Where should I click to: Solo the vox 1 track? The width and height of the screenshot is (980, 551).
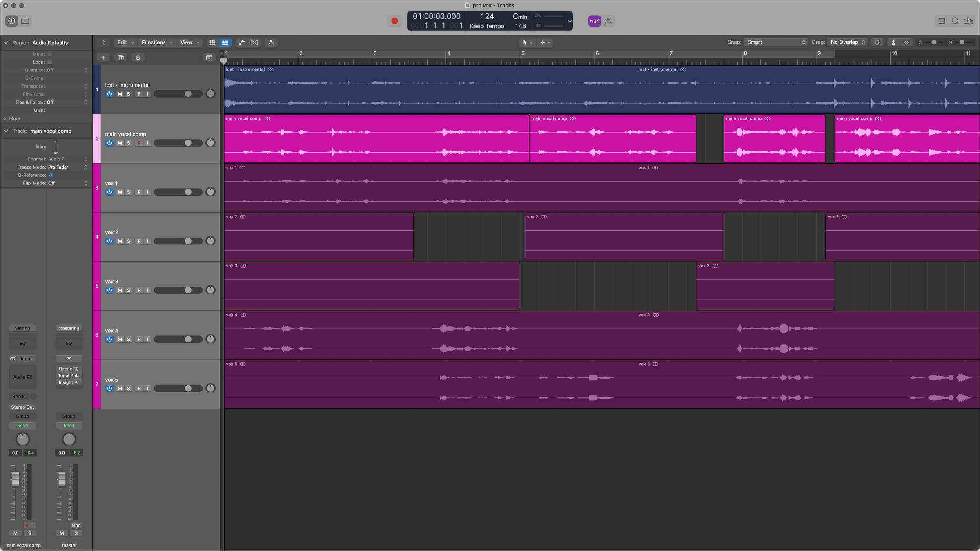[x=128, y=192]
